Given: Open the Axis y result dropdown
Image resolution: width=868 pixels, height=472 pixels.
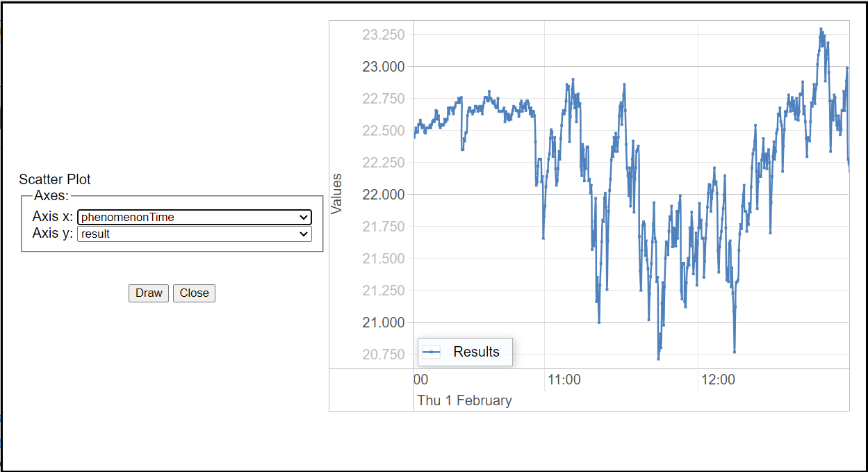Looking at the screenshot, I should click(x=195, y=234).
